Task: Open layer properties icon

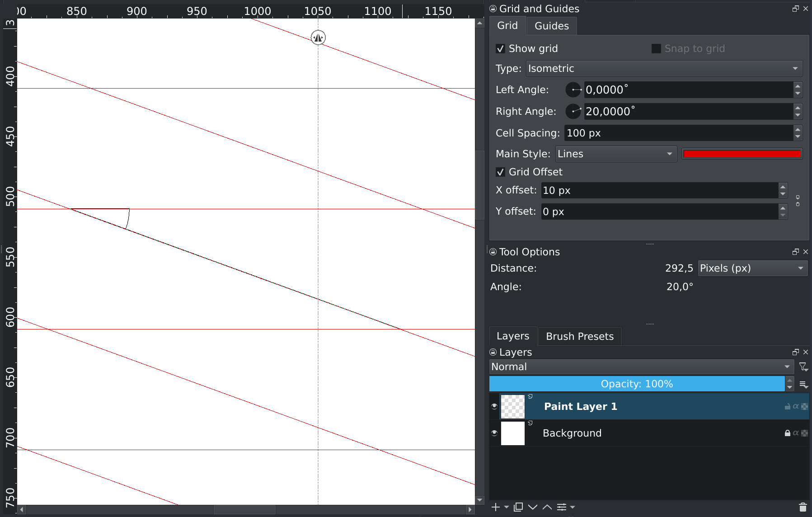Action: coord(562,507)
